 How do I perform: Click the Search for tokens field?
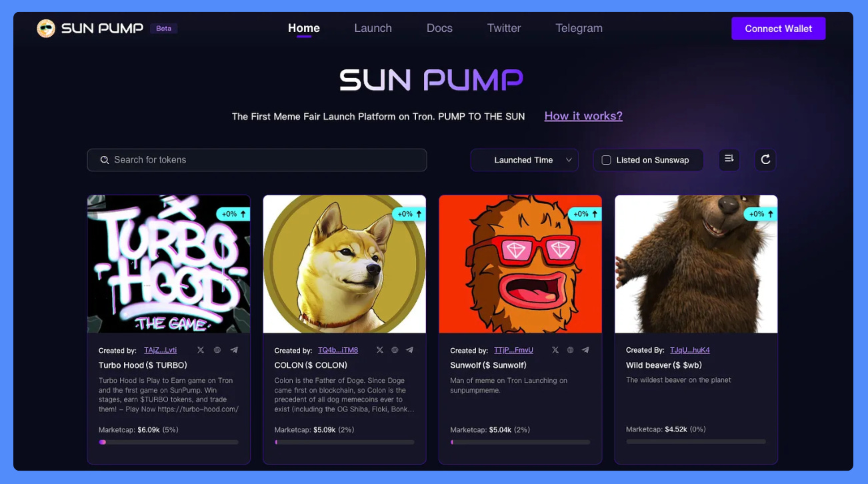pyautogui.click(x=257, y=160)
